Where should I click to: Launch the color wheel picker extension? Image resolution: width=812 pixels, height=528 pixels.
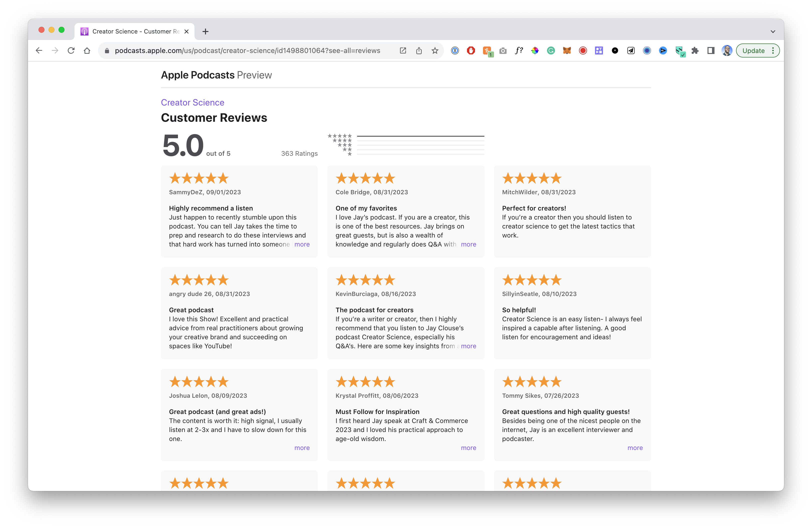pyautogui.click(x=535, y=50)
